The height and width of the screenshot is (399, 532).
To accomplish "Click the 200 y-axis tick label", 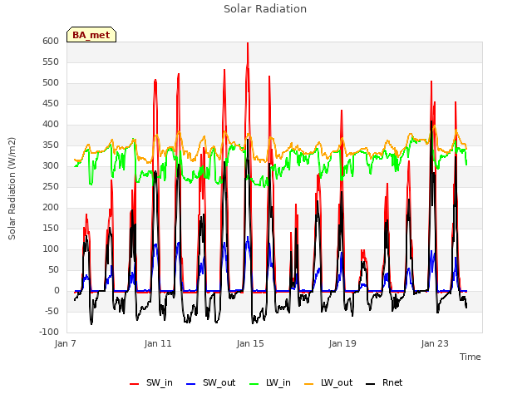I will [x=51, y=207].
